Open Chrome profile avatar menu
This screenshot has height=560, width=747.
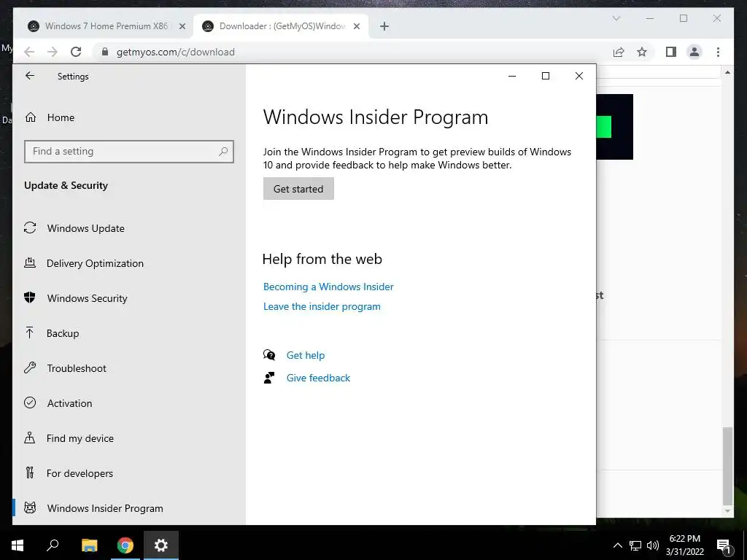click(694, 52)
